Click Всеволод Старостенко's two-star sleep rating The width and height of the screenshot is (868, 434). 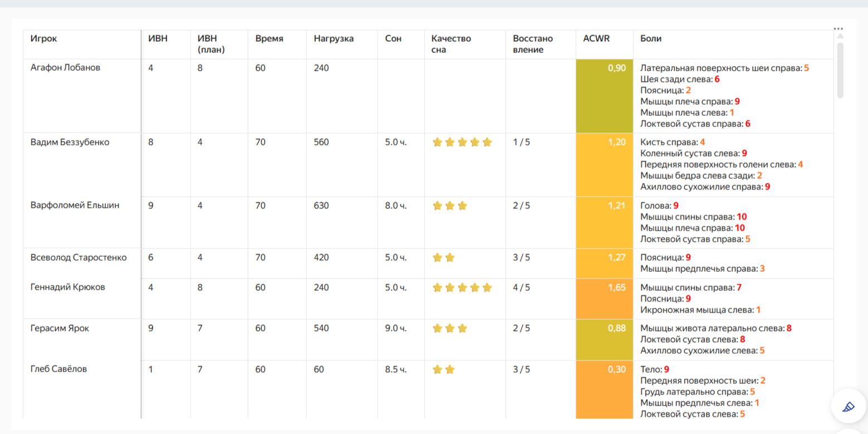point(444,257)
